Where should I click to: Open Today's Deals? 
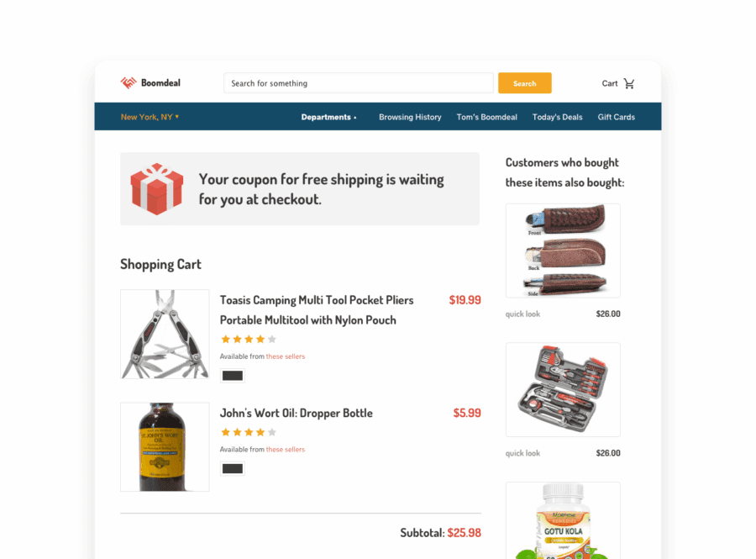[x=558, y=117]
